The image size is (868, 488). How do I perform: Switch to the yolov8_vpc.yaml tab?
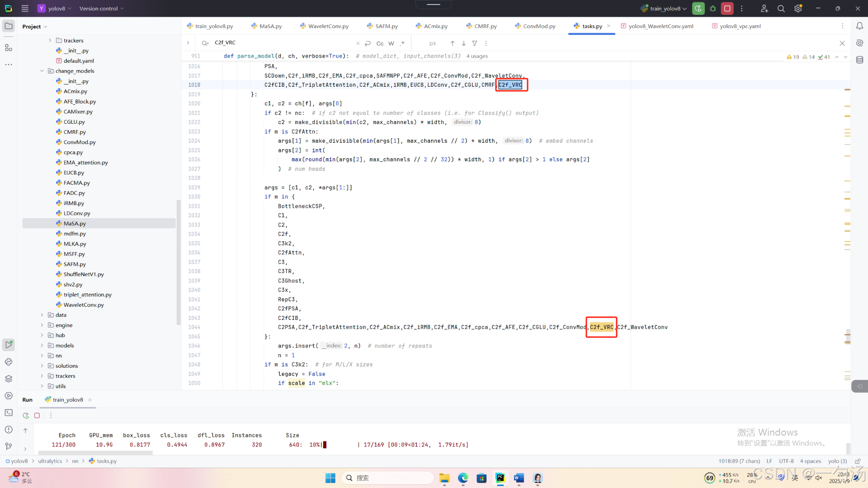[x=740, y=26]
